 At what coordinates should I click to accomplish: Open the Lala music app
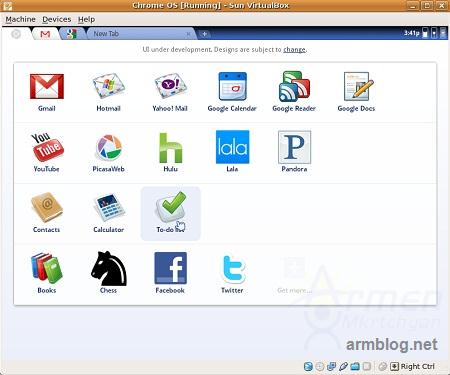point(232,147)
